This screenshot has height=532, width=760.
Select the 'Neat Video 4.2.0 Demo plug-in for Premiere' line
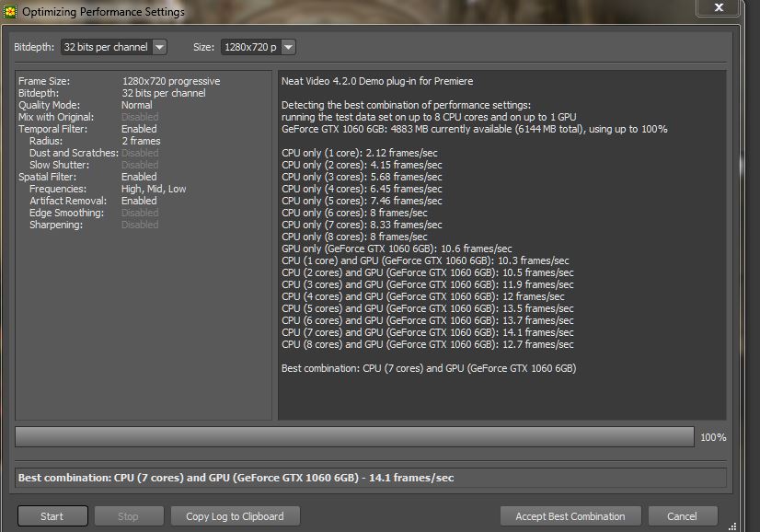pyautogui.click(x=377, y=81)
